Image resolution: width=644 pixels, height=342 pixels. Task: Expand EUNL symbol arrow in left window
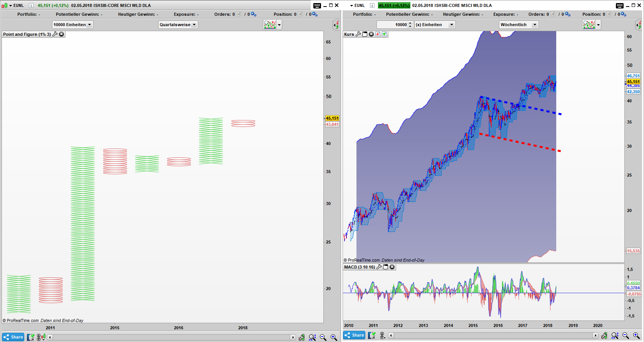tap(11, 6)
